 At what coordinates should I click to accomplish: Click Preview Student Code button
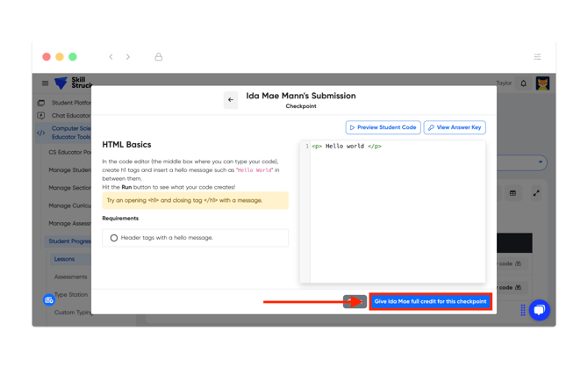coord(383,127)
